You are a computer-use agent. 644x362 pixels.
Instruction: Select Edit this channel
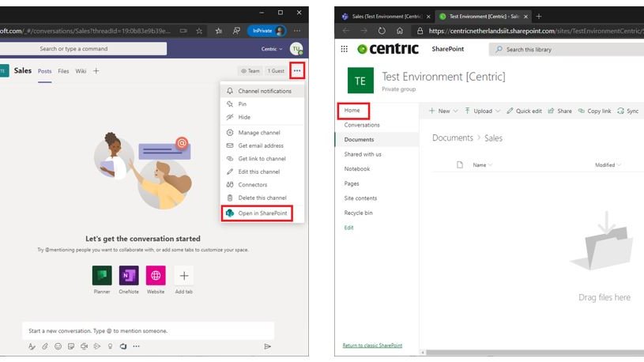262,172
